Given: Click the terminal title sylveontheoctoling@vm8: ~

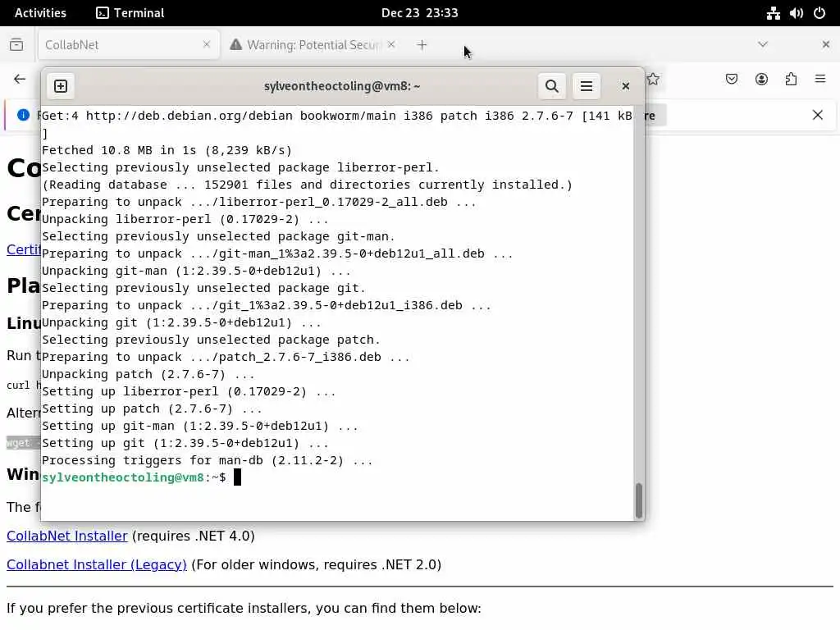Looking at the screenshot, I should [x=342, y=86].
